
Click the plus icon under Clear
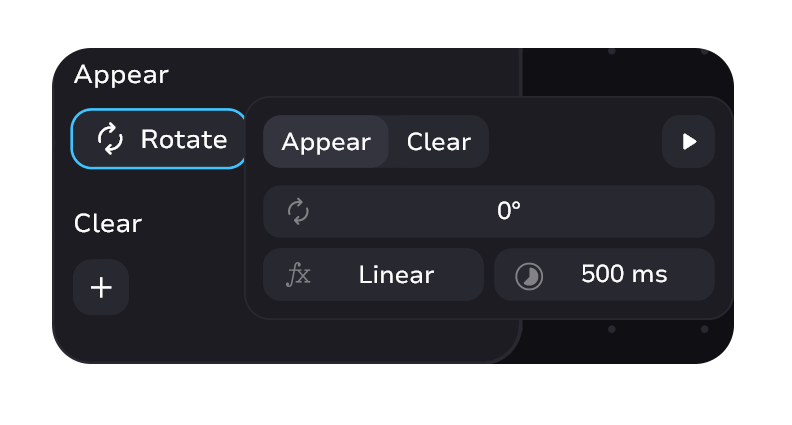point(101,288)
